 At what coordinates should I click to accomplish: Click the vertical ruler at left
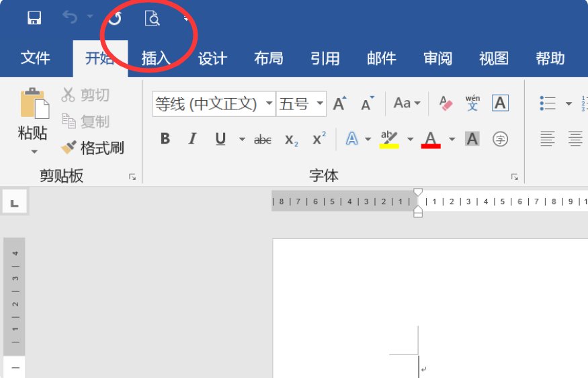pyautogui.click(x=14, y=308)
